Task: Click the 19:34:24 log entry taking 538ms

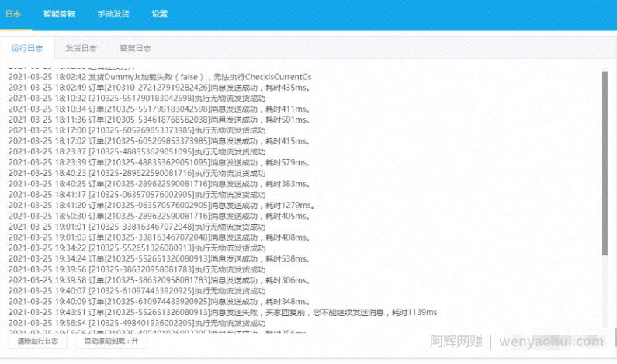Action: tap(159, 258)
